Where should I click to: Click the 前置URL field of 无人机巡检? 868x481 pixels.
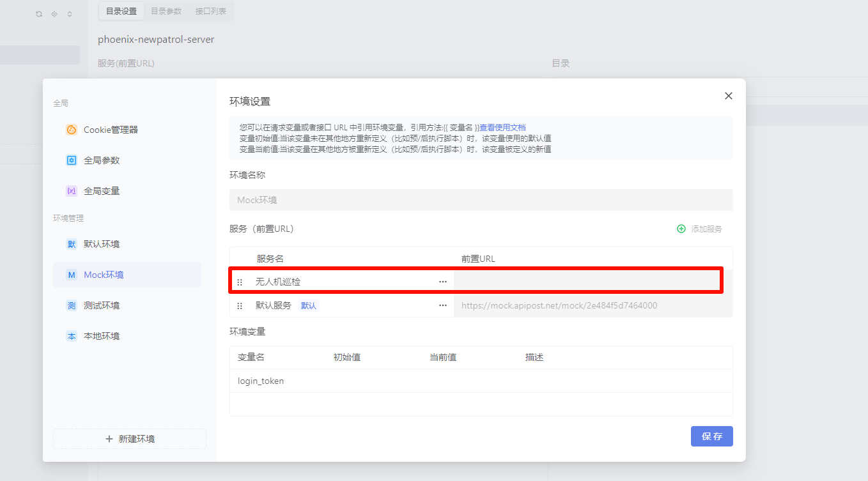pos(593,282)
